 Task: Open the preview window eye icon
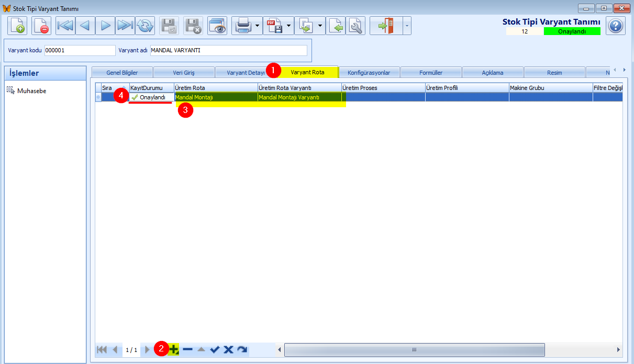click(217, 26)
